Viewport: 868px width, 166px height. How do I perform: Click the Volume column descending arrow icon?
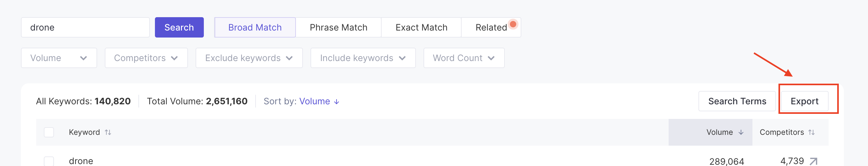point(741,132)
